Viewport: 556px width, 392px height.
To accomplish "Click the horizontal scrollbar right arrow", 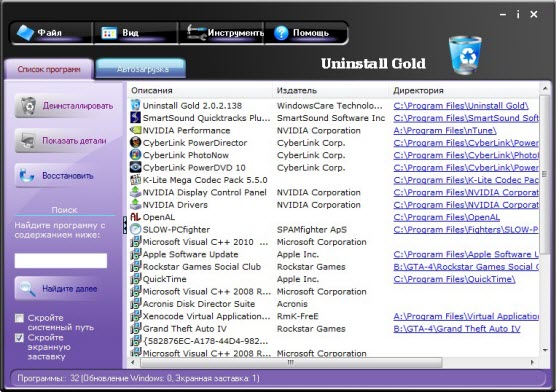I will point(532,362).
